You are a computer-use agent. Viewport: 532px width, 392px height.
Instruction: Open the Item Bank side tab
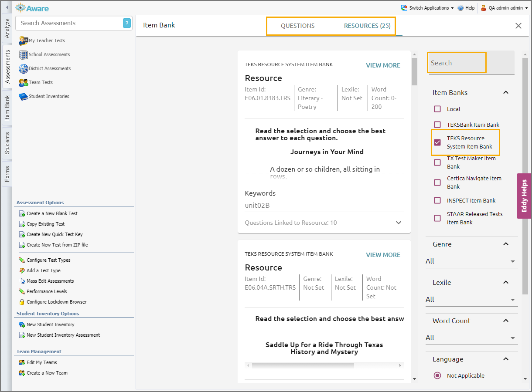(7, 108)
